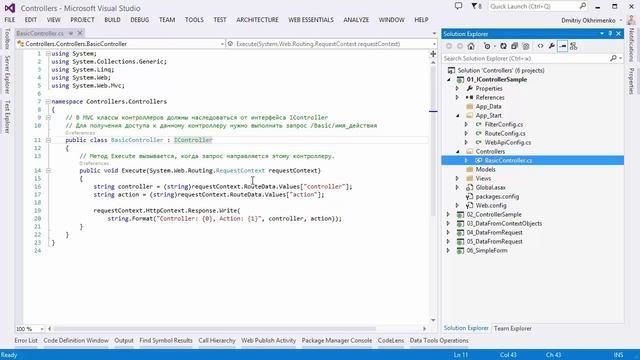This screenshot has height=360, width=640.
Task: Toggle auto-hide pin on Solution Explorer
Action: (610, 34)
